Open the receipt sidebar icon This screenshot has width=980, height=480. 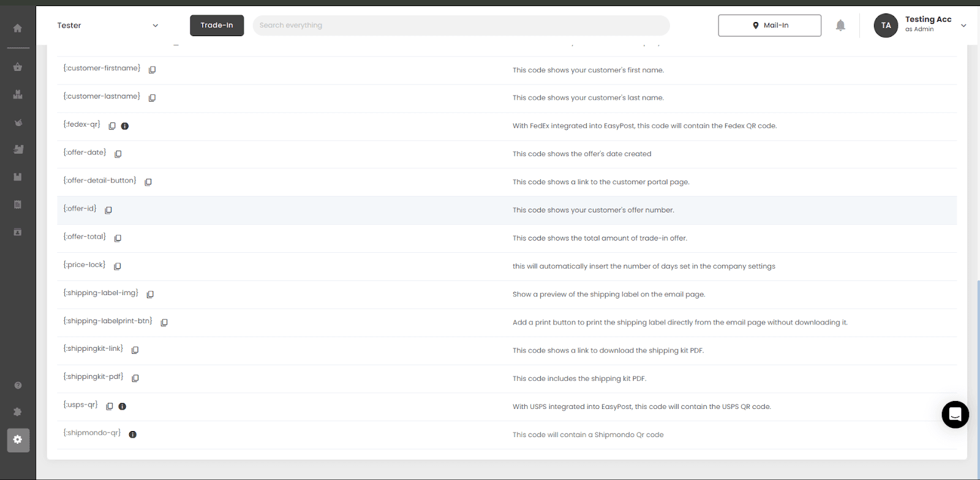click(18, 204)
